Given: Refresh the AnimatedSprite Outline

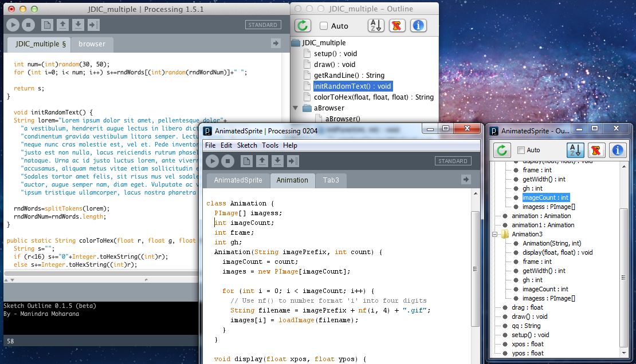Looking at the screenshot, I should [x=502, y=150].
